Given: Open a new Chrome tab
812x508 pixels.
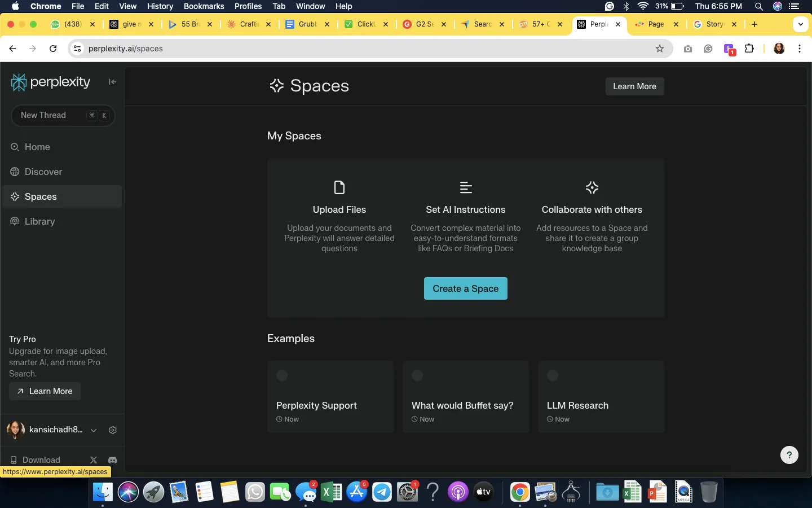Looking at the screenshot, I should tap(754, 24).
